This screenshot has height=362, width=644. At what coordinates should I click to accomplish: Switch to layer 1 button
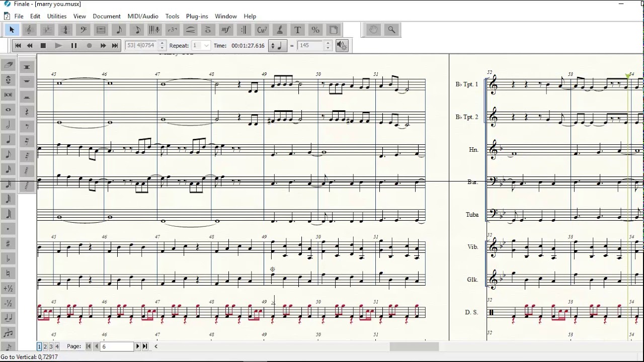point(39,346)
